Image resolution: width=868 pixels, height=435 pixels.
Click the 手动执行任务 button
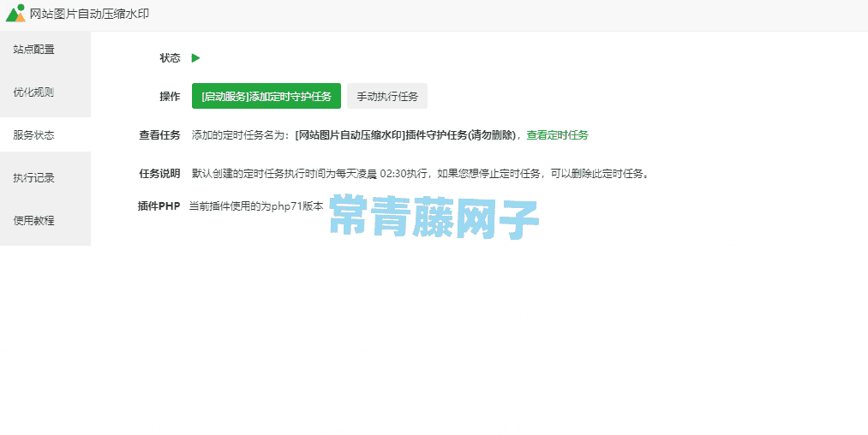tap(387, 96)
